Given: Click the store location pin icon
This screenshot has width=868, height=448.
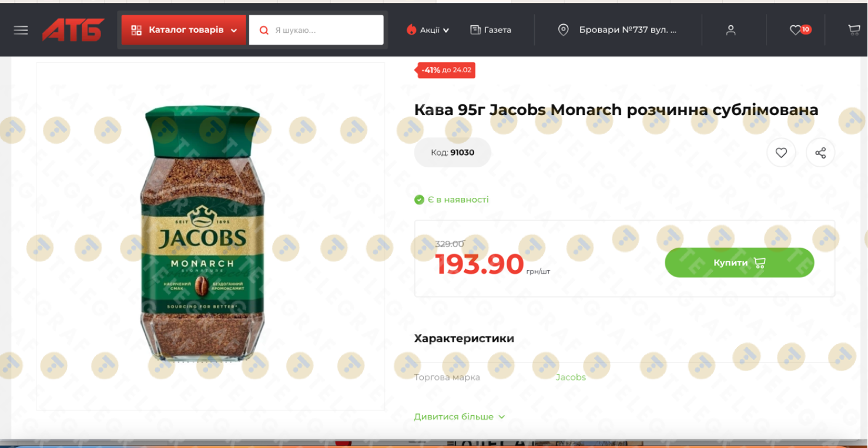Looking at the screenshot, I should point(563,30).
